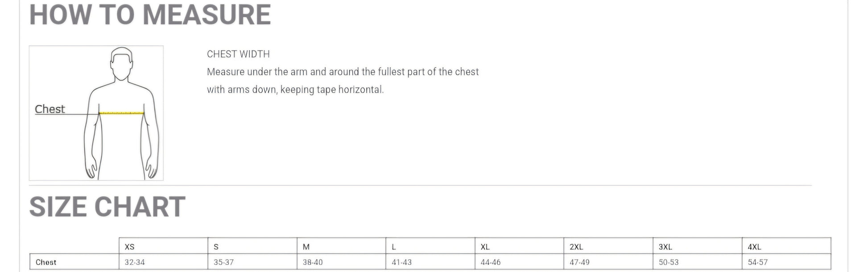868x272 pixels.
Task: Select the S size column header
Action: click(x=216, y=247)
